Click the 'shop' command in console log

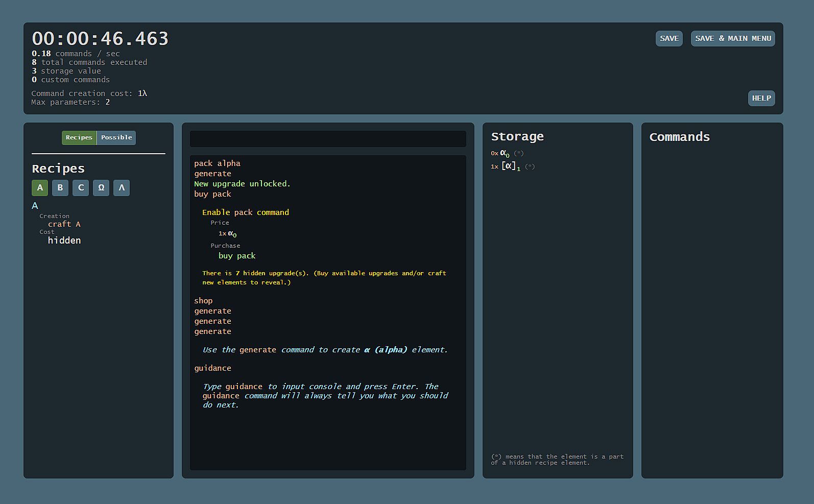pyautogui.click(x=203, y=301)
